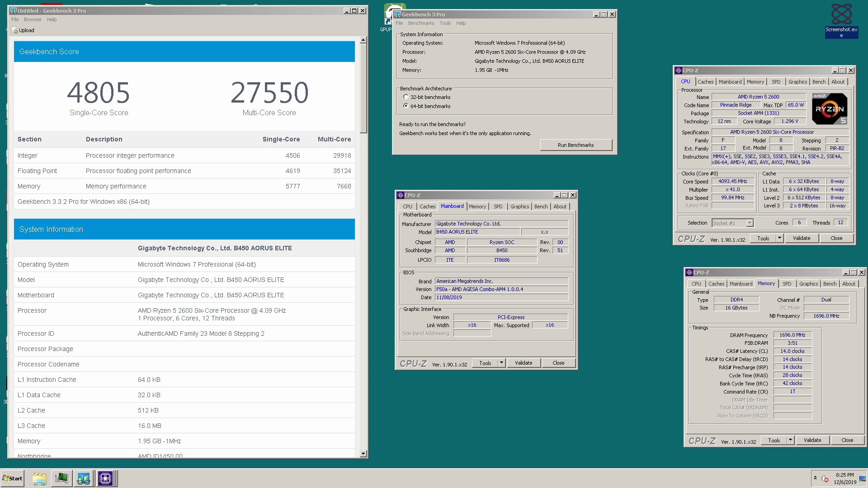Click Validate in the Memory CPU-Z window

(812, 440)
